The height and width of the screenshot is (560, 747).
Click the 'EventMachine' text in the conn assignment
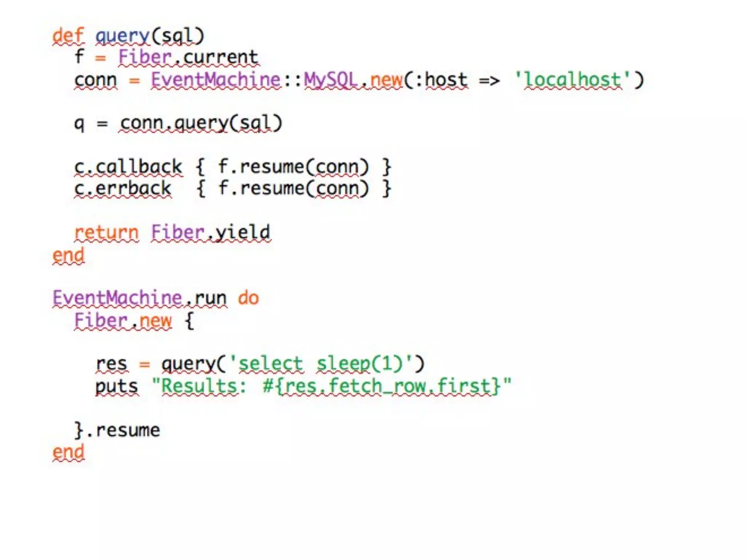[x=216, y=80]
